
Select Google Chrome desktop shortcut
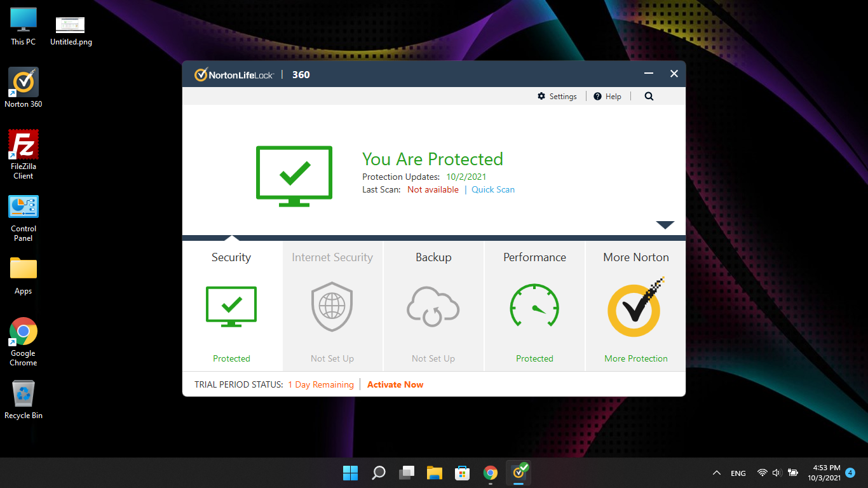[x=24, y=342]
